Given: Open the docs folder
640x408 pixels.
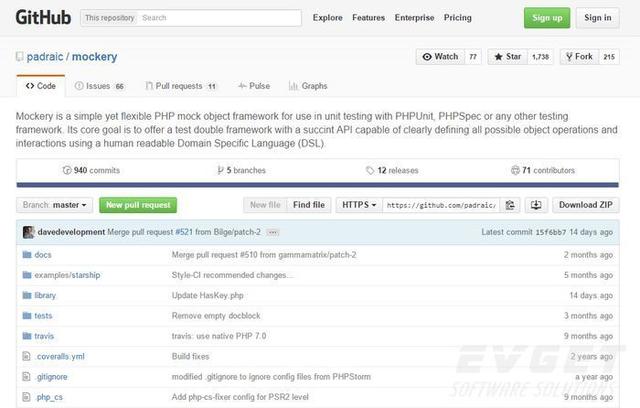Looking at the screenshot, I should pos(42,255).
